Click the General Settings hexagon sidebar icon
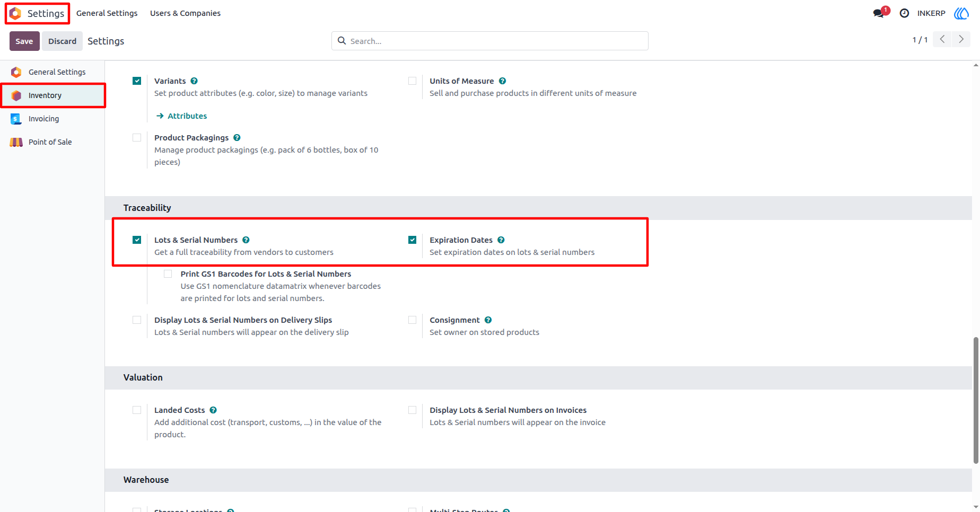The image size is (980, 512). pos(16,72)
